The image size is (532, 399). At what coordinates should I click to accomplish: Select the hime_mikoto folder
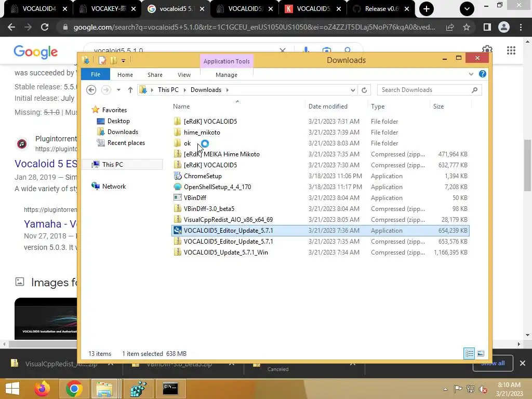coord(202,132)
